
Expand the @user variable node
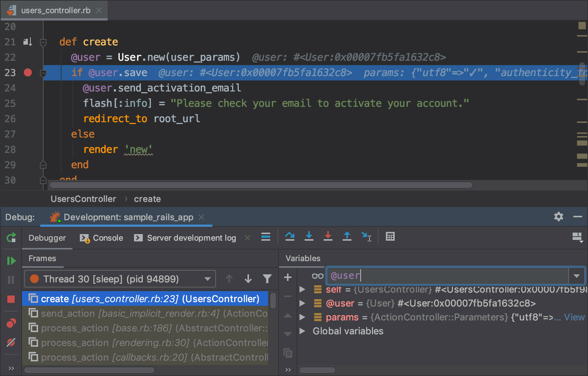coord(302,303)
